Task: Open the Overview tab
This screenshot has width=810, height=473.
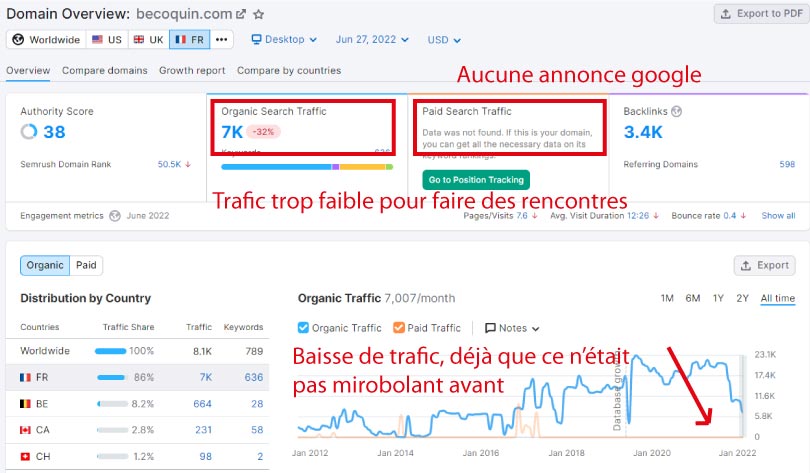Action: [28, 71]
